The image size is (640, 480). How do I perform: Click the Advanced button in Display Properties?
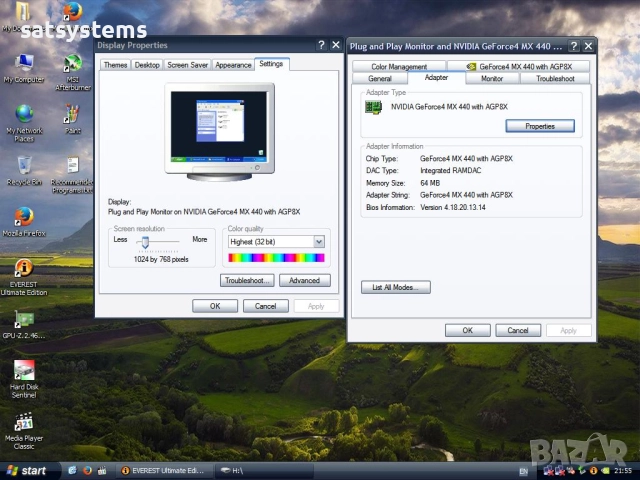(304, 281)
